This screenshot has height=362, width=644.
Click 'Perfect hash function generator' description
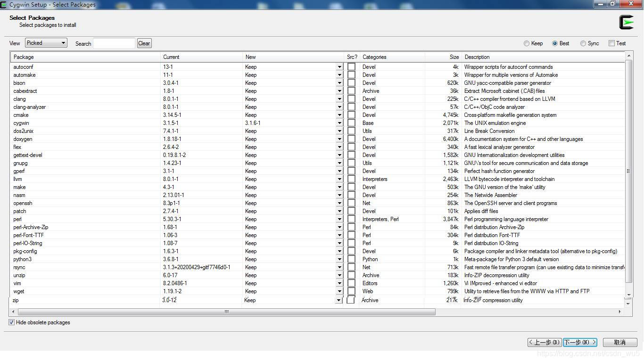tap(499, 171)
